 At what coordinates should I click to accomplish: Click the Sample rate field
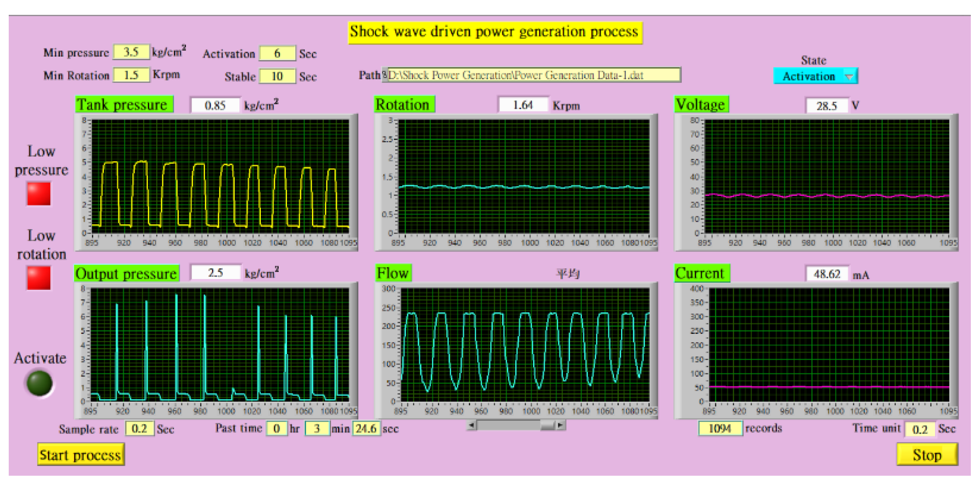pyautogui.click(x=140, y=429)
